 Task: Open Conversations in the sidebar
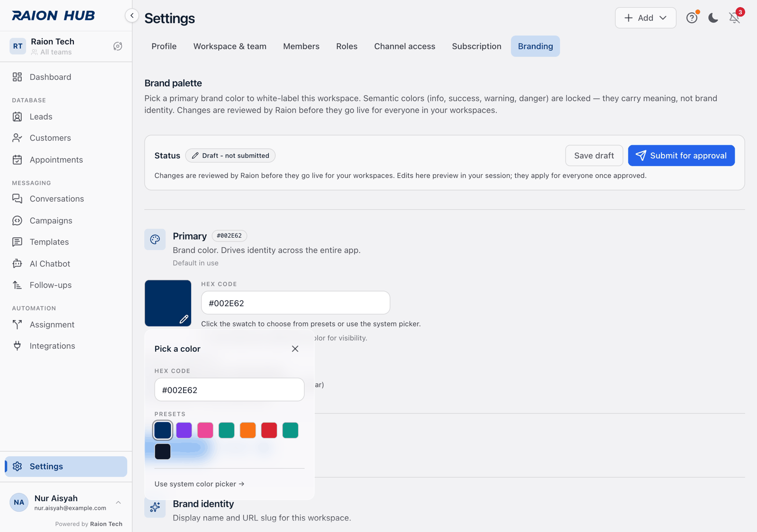[x=66, y=199]
